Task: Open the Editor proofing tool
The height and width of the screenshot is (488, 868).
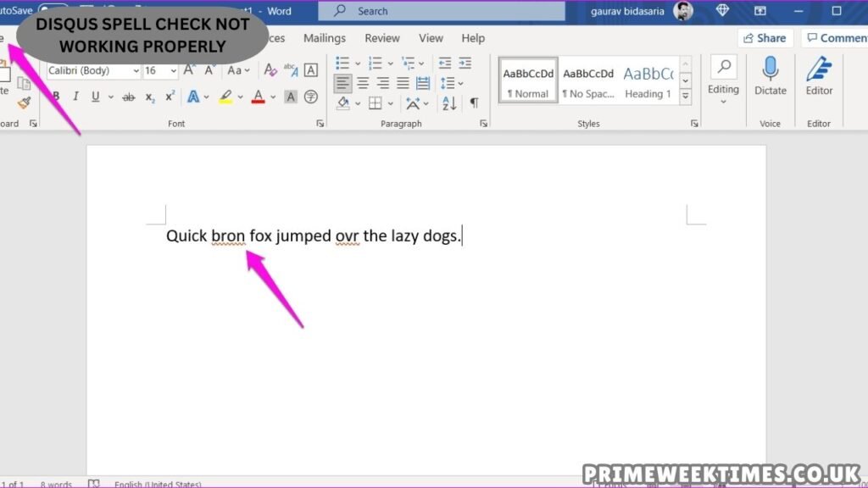Action: tap(819, 71)
